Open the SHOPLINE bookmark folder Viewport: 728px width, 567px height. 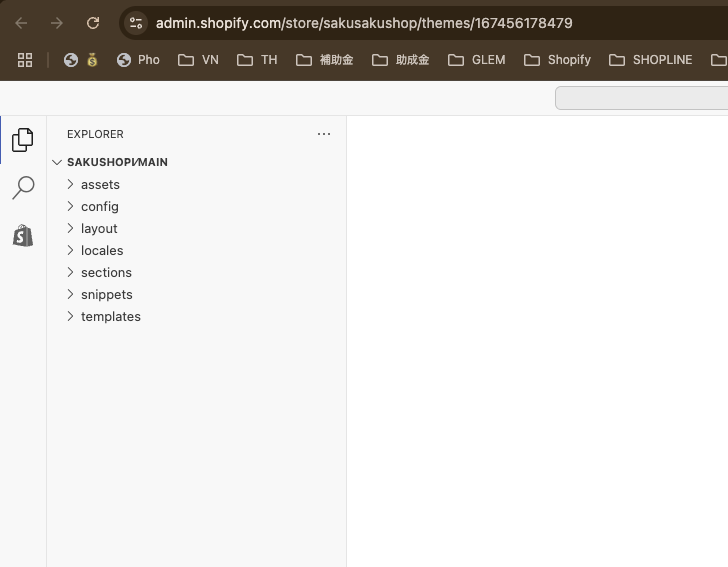650,60
